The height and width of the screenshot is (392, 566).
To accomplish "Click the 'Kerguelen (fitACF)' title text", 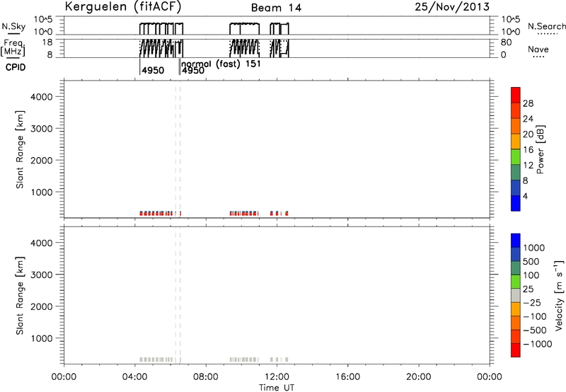I will coord(123,7).
